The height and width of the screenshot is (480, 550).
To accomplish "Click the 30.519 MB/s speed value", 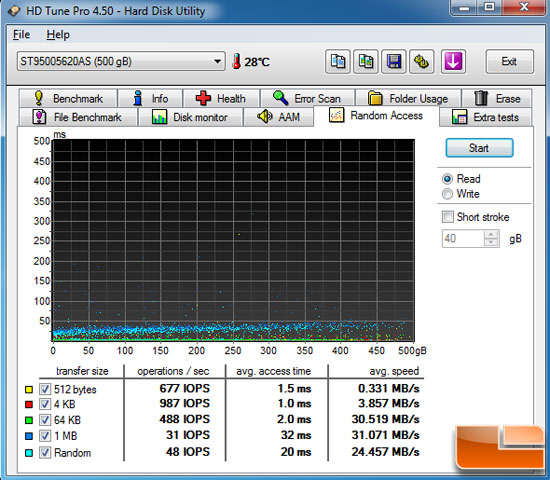I will [x=385, y=419].
